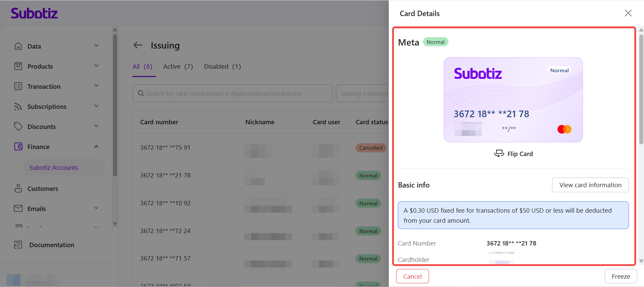Open the Customers menu item

point(43,189)
